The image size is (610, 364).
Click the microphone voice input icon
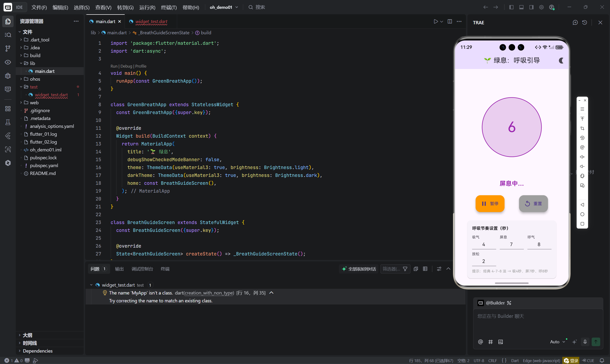point(585,342)
